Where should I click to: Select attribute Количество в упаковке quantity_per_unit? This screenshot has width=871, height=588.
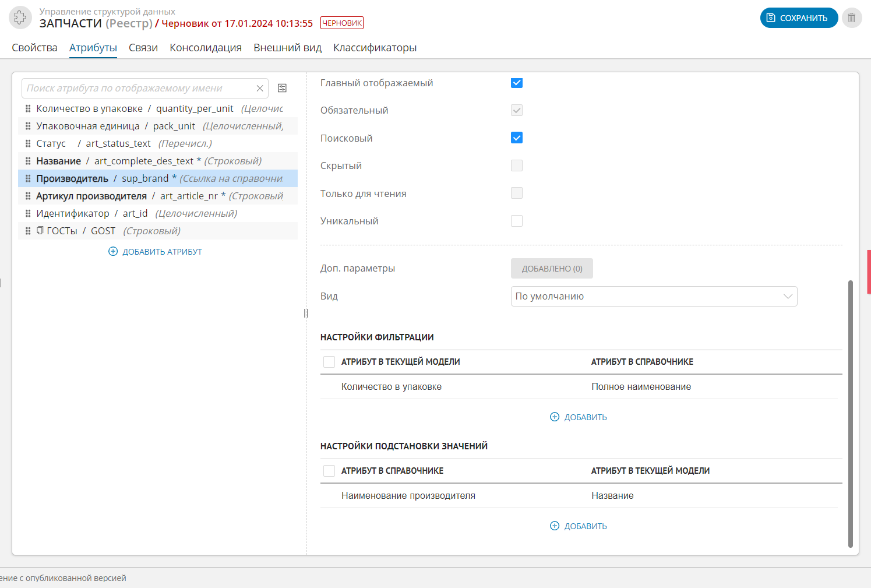tap(158, 108)
